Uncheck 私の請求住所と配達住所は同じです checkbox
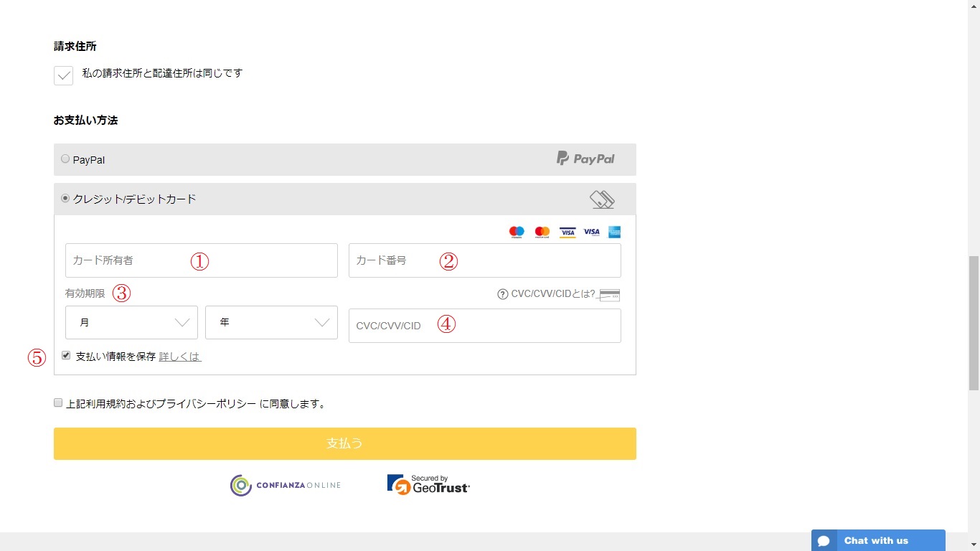 coord(64,75)
